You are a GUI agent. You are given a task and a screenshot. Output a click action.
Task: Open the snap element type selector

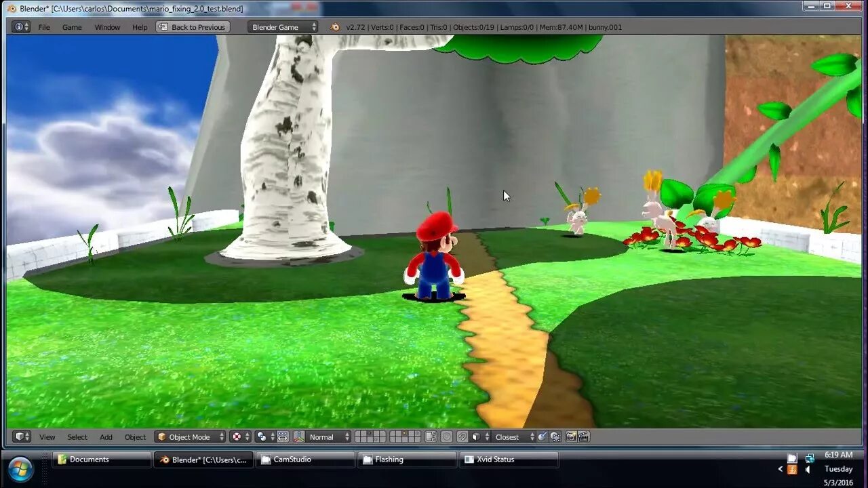pyautogui.click(x=479, y=437)
